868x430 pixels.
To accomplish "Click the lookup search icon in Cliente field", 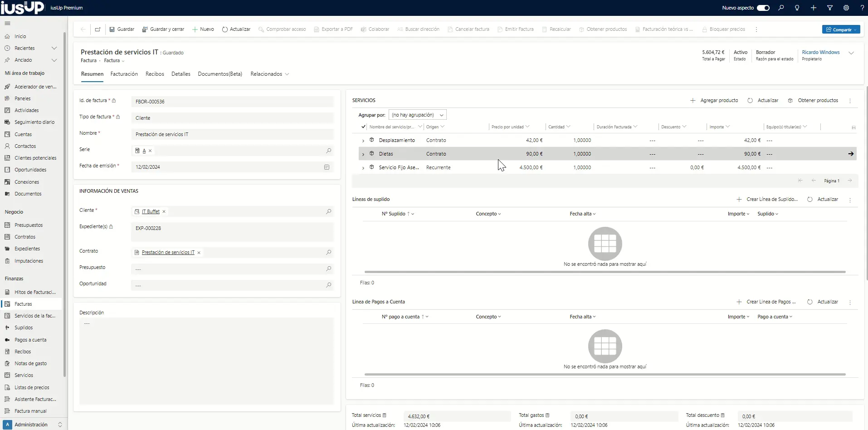I will pos(328,211).
